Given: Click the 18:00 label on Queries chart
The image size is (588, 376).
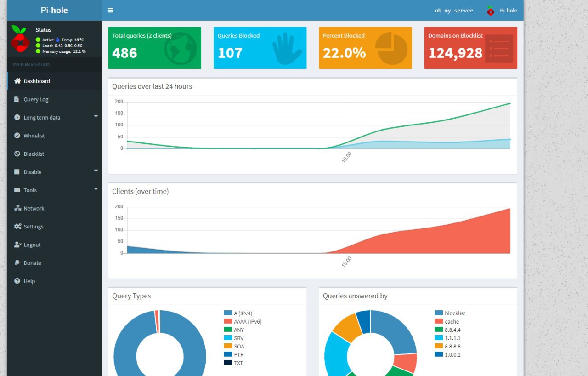Looking at the screenshot, I should pos(347,158).
